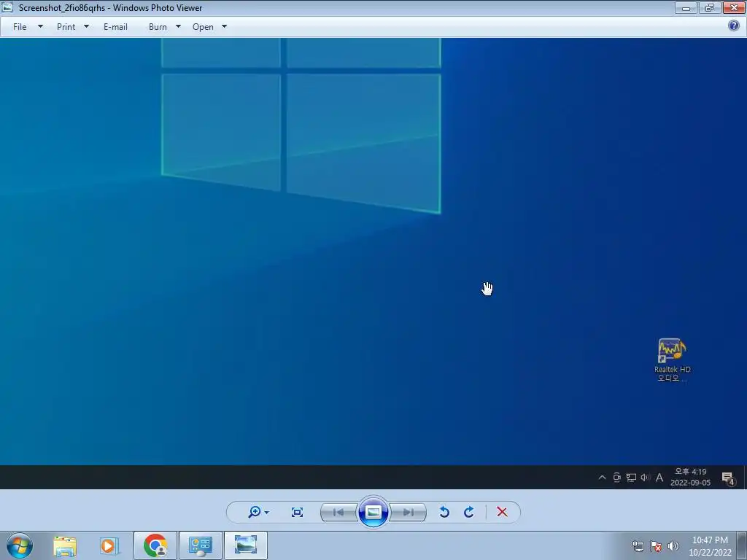The width and height of the screenshot is (747, 560).
Task: Click the language A indicator in picture
Action: pos(659,478)
